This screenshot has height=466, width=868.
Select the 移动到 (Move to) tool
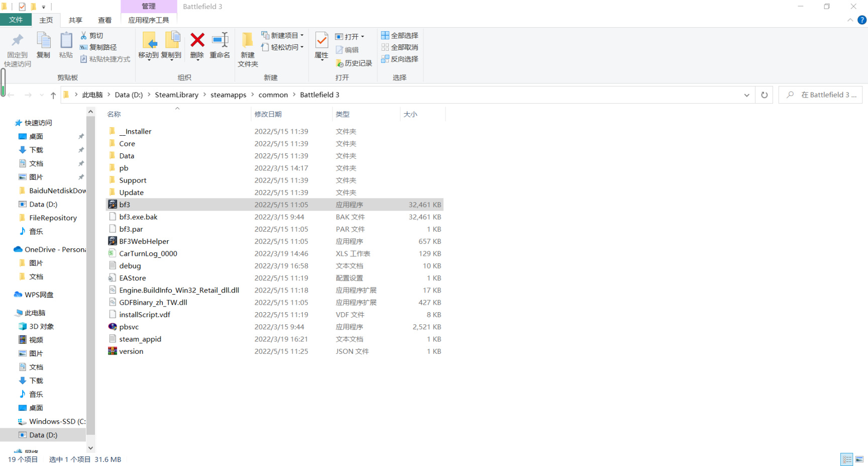[x=149, y=46]
